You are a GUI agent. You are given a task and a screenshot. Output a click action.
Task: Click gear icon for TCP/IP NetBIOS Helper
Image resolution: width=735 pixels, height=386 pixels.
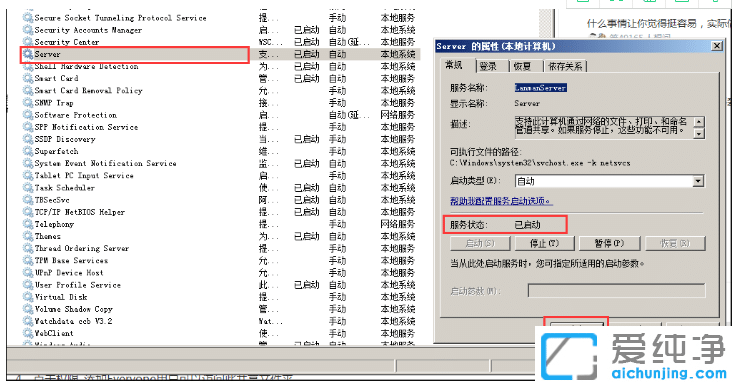click(x=28, y=212)
